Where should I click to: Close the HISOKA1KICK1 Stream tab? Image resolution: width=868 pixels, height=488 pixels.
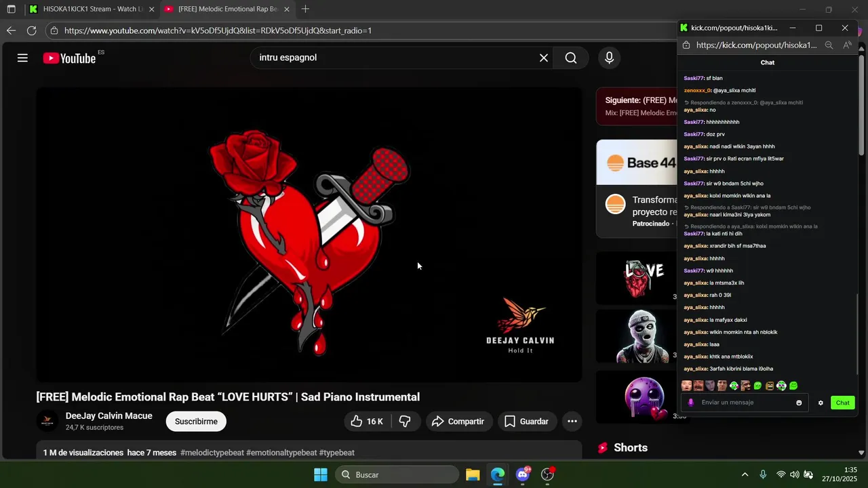(x=151, y=9)
